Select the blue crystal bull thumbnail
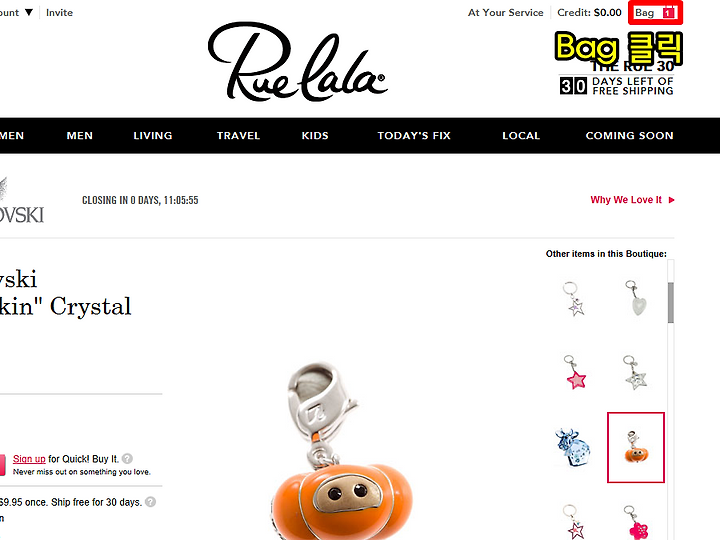 tap(572, 447)
